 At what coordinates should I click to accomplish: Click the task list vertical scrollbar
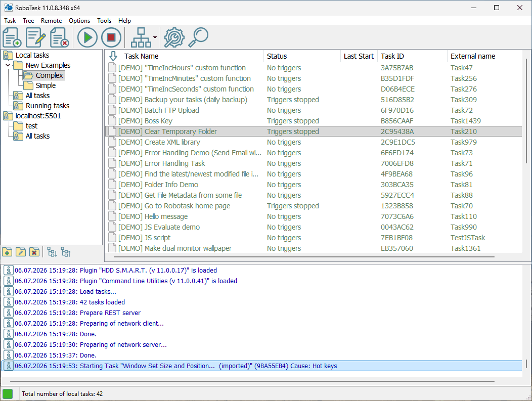click(x=526, y=112)
